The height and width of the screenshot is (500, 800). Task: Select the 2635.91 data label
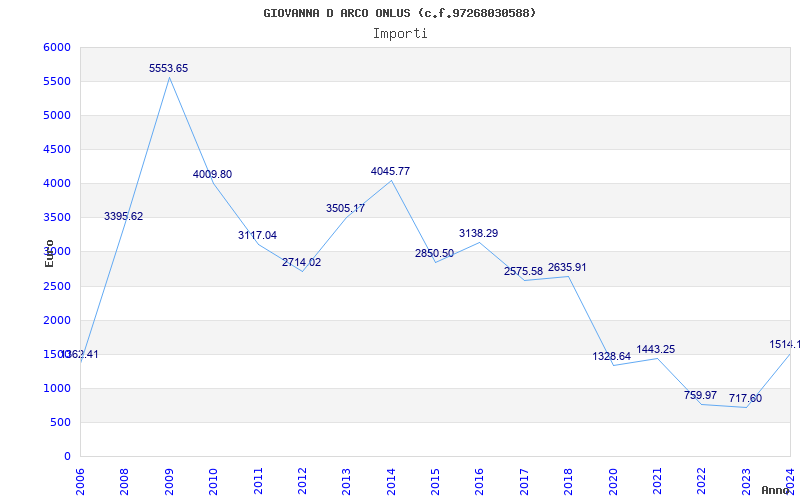567,267
